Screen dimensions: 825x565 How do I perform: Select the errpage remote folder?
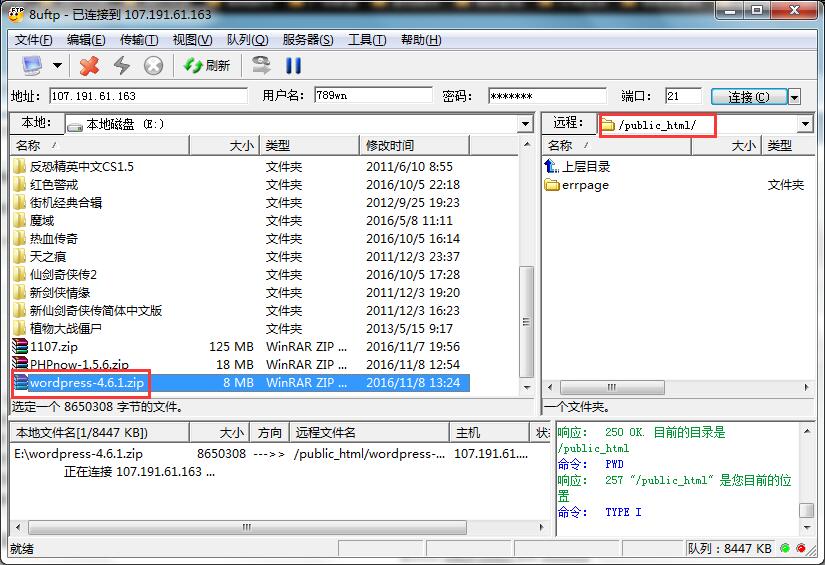click(x=584, y=185)
